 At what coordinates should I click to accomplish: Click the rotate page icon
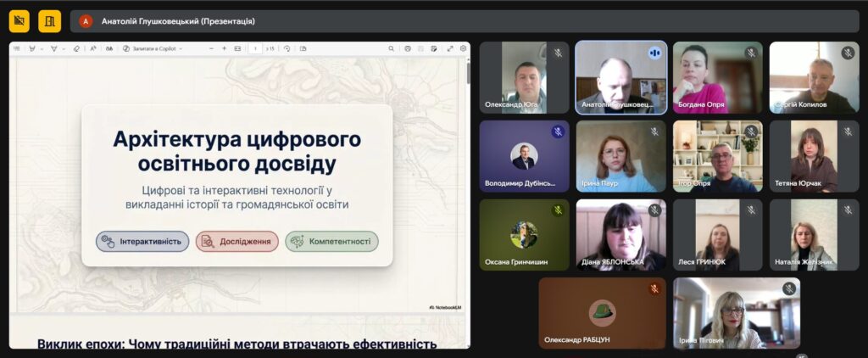287,49
